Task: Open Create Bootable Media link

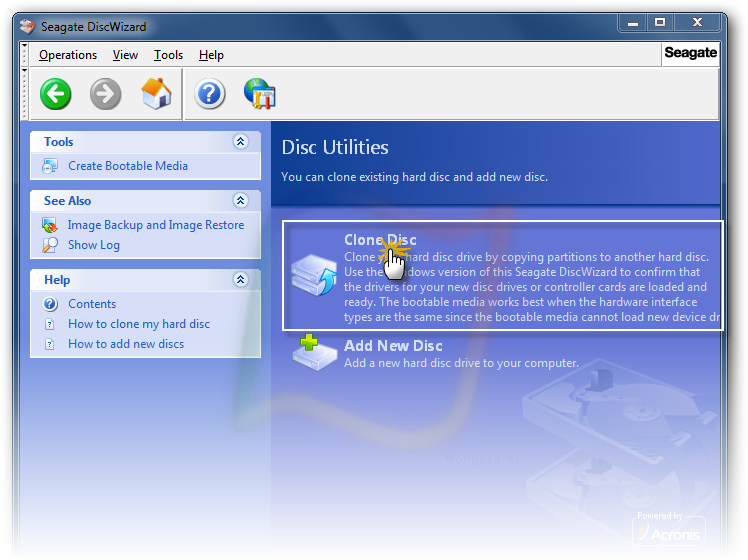Action: pos(128,166)
